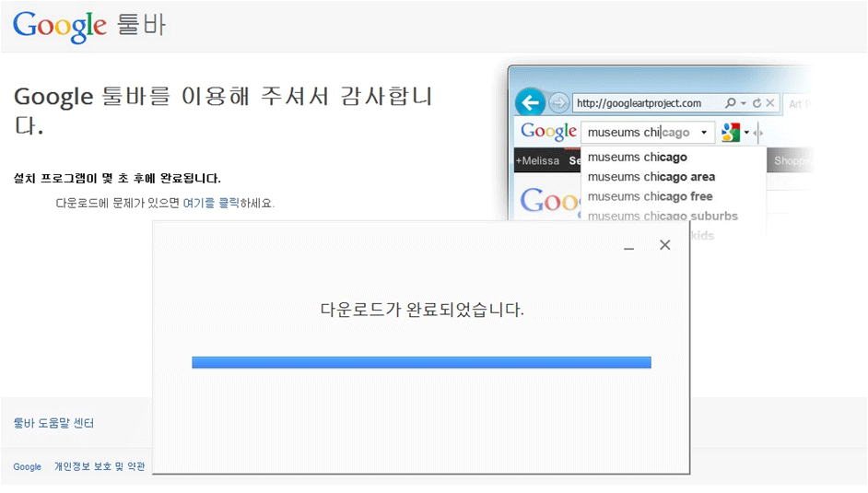This screenshot has width=868, height=493.
Task: Click the refresh icon in the address bar
Action: point(757,103)
